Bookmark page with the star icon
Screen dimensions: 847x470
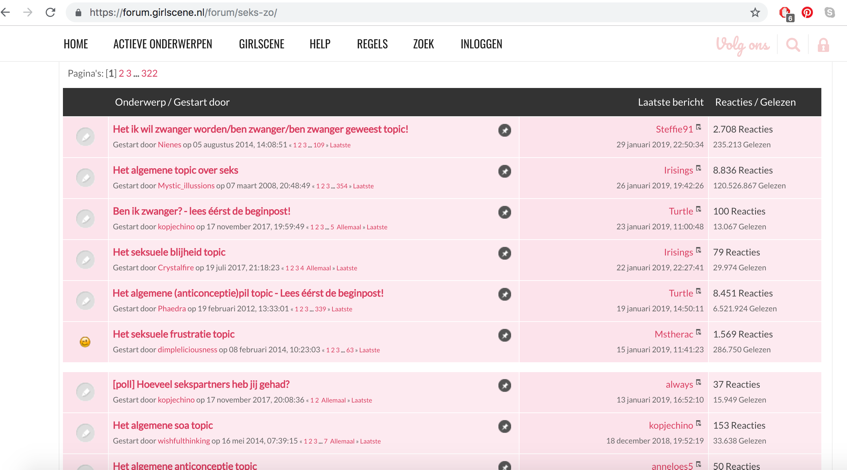pyautogui.click(x=755, y=13)
